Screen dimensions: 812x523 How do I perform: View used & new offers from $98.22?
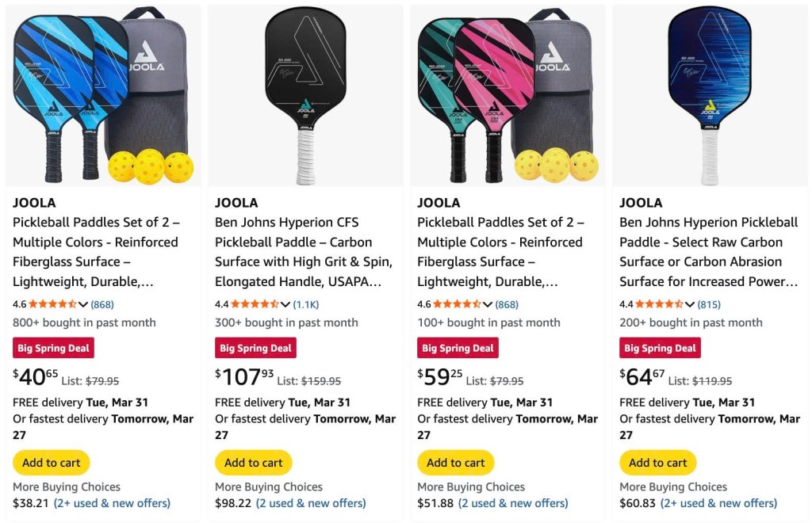[311, 503]
